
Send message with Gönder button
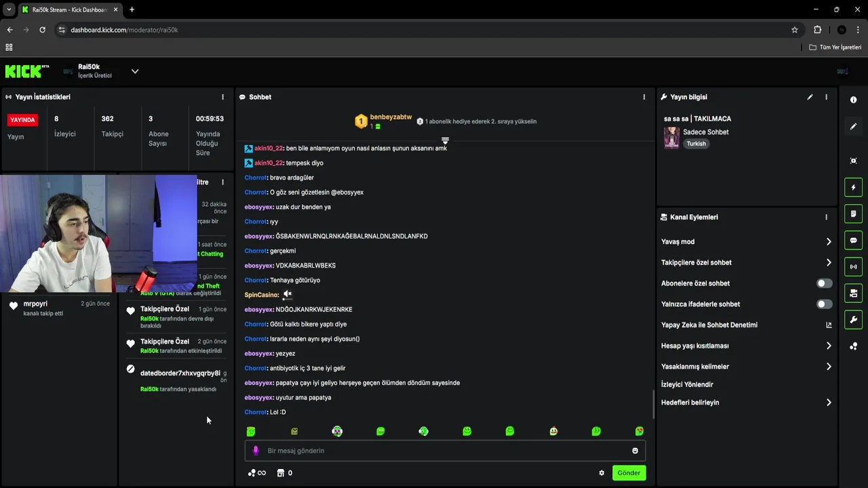click(x=629, y=473)
